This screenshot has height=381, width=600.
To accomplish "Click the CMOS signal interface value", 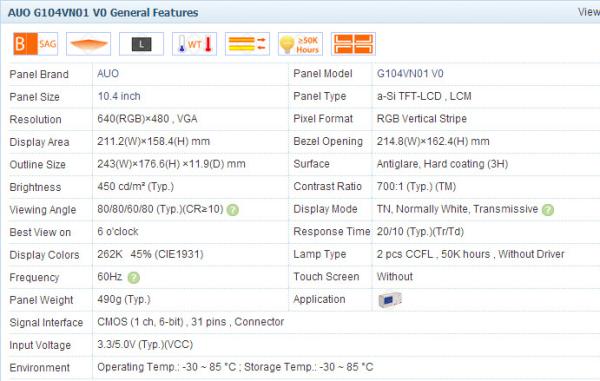I will point(191,322).
